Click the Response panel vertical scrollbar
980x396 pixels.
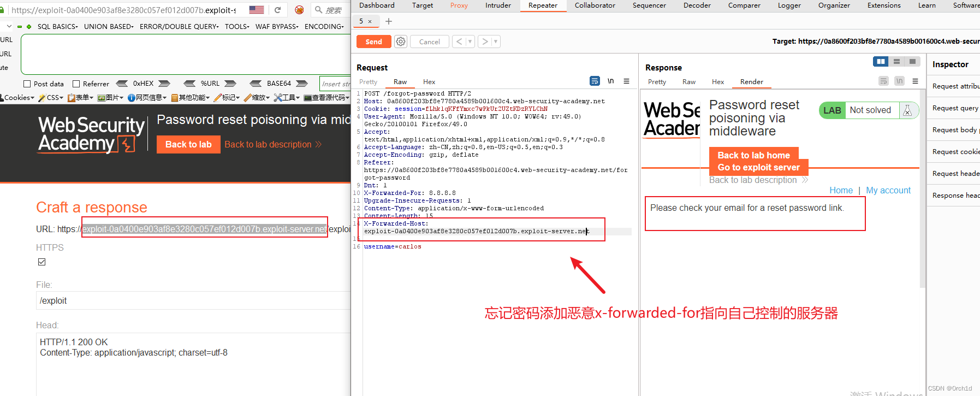tap(923, 188)
